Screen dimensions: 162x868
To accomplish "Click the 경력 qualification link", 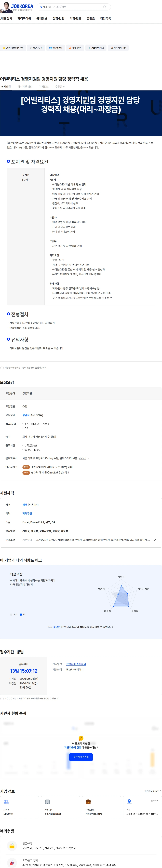I will point(25,505).
